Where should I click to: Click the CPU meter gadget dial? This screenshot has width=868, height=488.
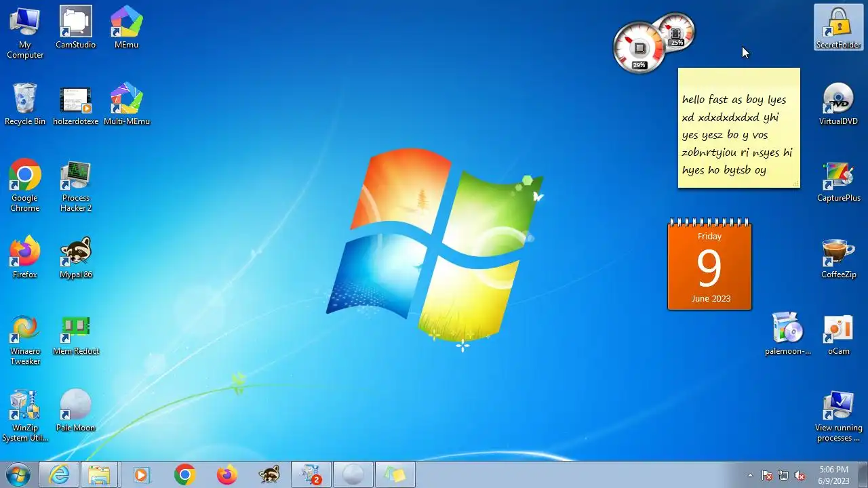639,47
